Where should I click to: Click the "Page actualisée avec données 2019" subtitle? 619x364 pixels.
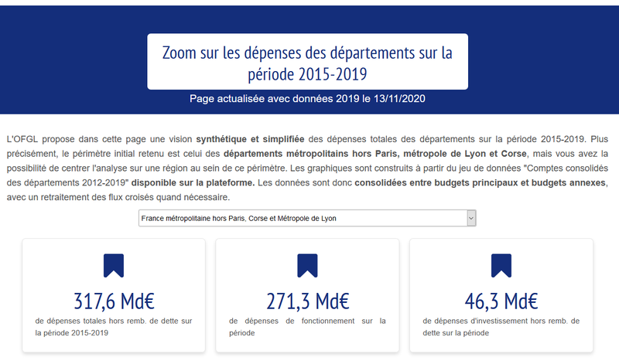307,99
